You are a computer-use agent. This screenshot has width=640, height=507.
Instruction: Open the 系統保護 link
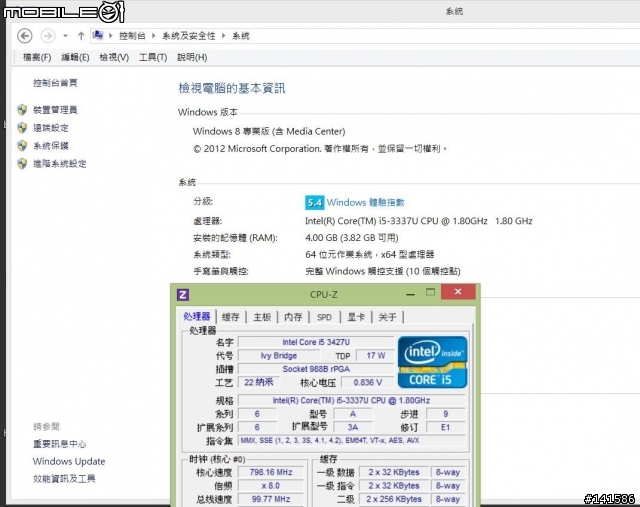pyautogui.click(x=51, y=146)
